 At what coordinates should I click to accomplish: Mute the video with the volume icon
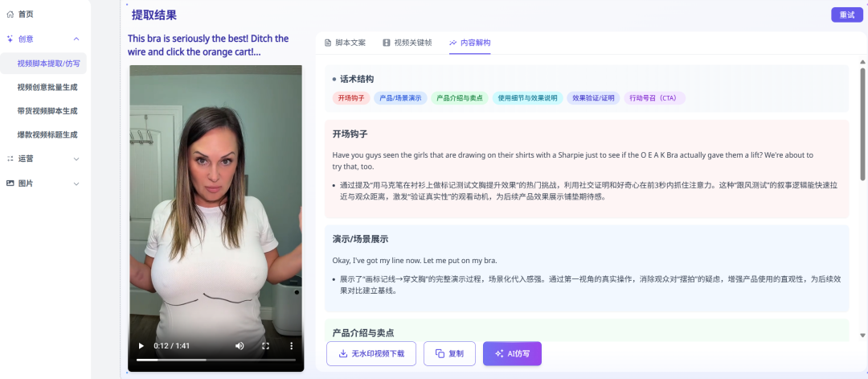click(x=240, y=346)
